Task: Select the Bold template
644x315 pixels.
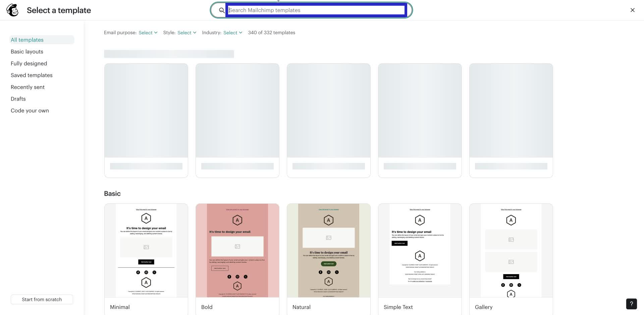Action: pos(237,250)
